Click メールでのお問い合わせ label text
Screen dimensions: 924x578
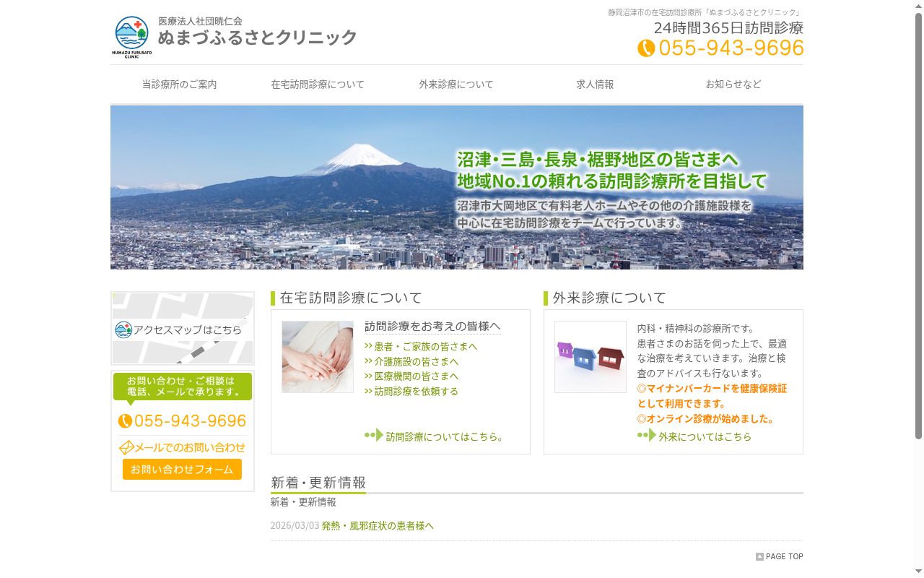point(190,448)
